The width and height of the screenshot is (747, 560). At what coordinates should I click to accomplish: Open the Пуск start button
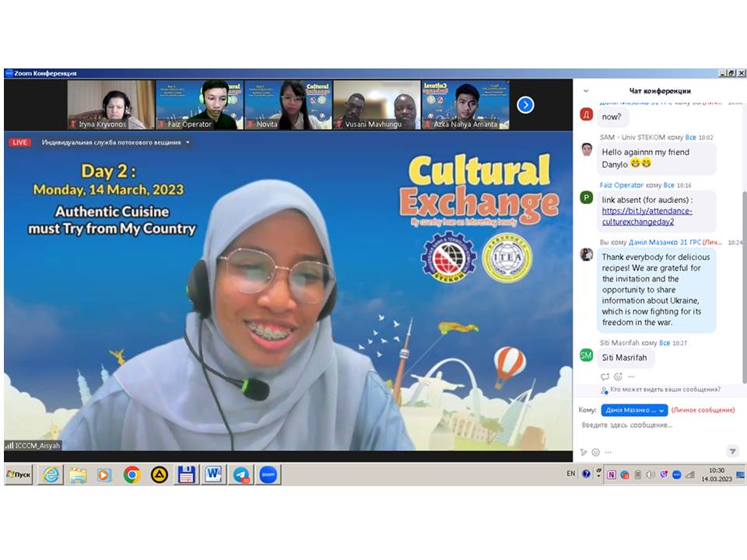[19, 474]
